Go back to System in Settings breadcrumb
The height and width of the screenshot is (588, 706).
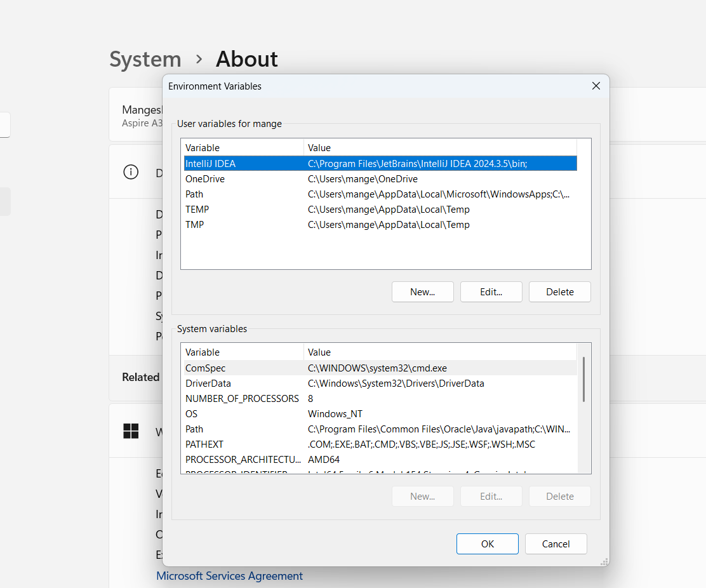click(145, 60)
